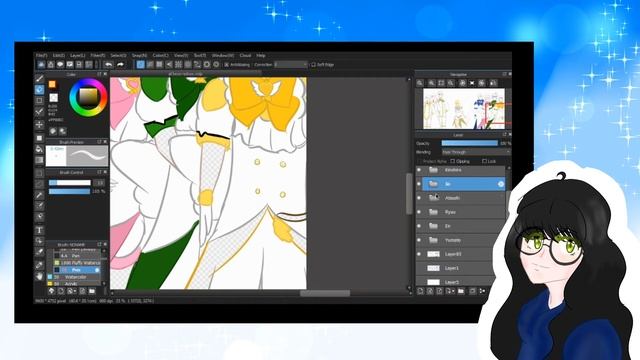Screen dimensions: 640x360
Task: Click the blue highlighted snap-off toolbar icon
Action: tap(140, 64)
